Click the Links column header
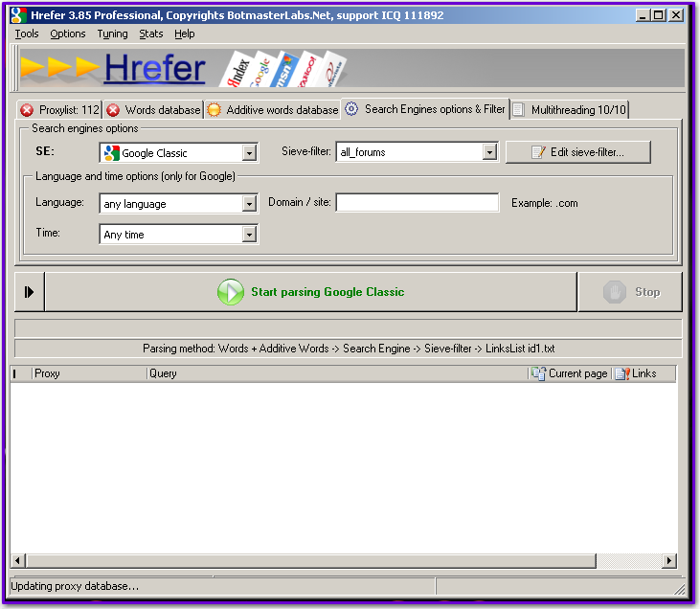 (x=644, y=373)
